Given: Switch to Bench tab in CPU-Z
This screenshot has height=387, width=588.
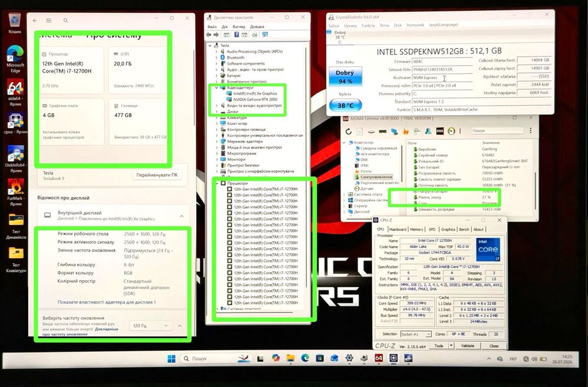Looking at the screenshot, I should click(464, 229).
